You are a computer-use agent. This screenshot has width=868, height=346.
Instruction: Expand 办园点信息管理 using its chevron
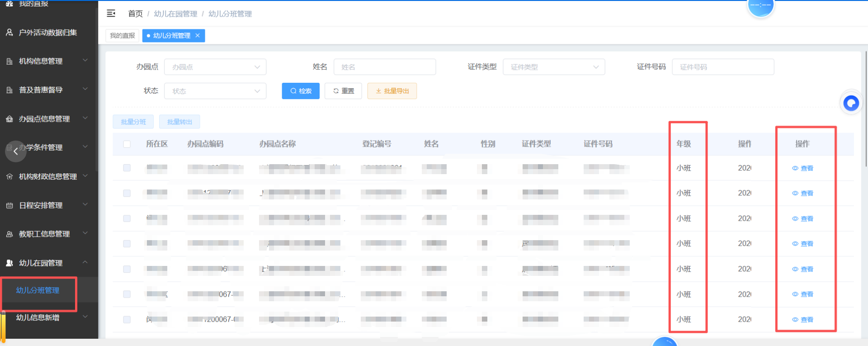coord(85,118)
